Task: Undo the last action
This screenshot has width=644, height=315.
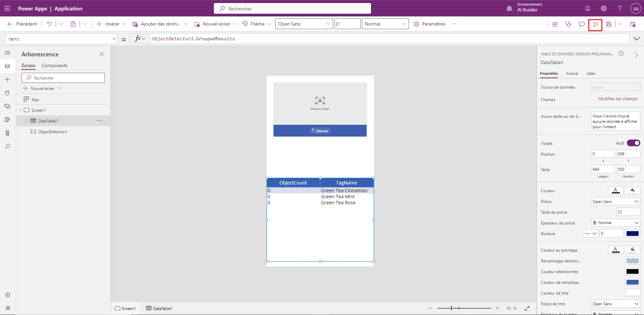Action: click(x=49, y=24)
